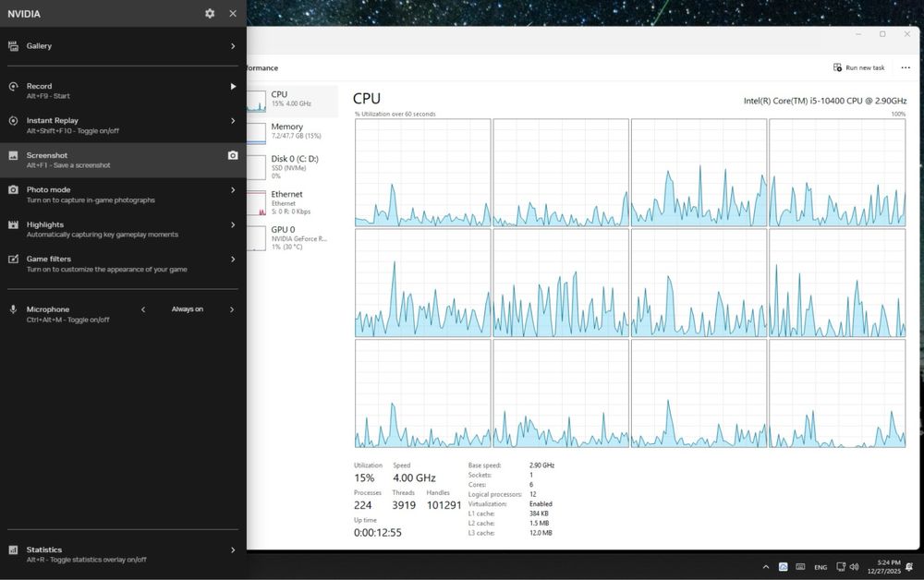The image size is (924, 580).
Task: Show hidden system tray icons
Action: 765,566
